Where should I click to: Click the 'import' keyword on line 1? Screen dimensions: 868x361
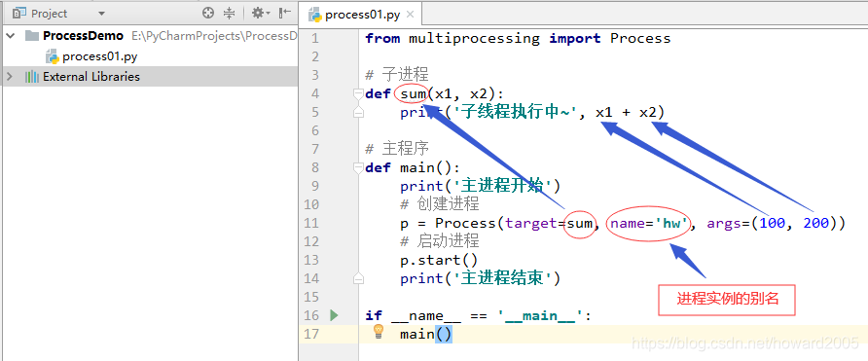(574, 39)
